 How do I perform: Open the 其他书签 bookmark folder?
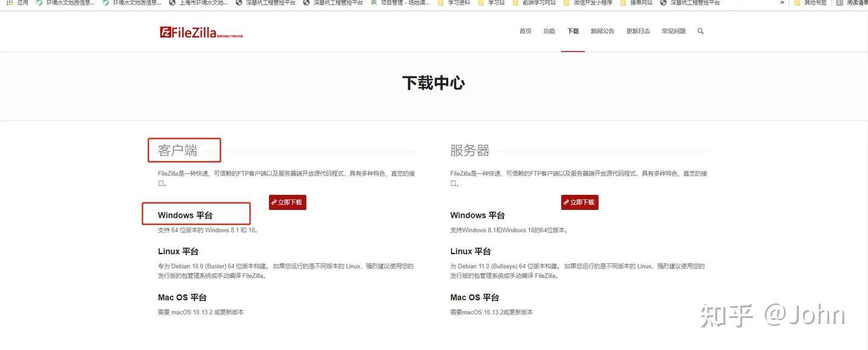click(811, 3)
